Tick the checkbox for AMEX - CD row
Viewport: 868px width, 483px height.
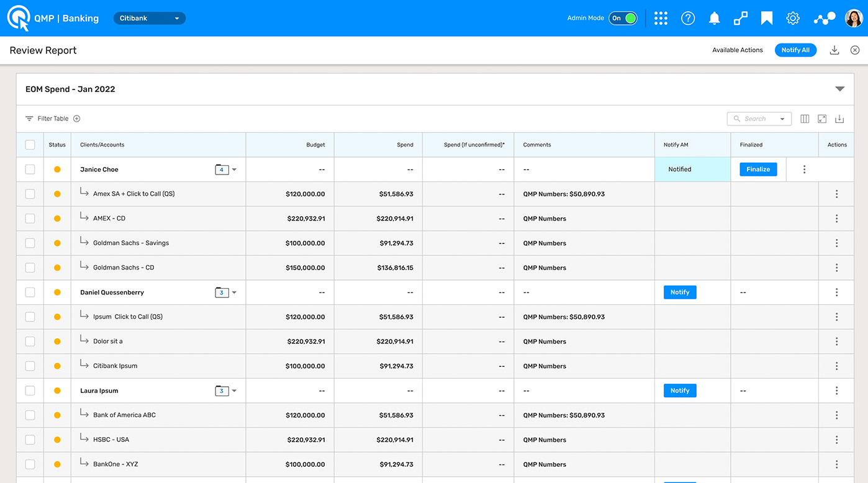[x=30, y=219]
